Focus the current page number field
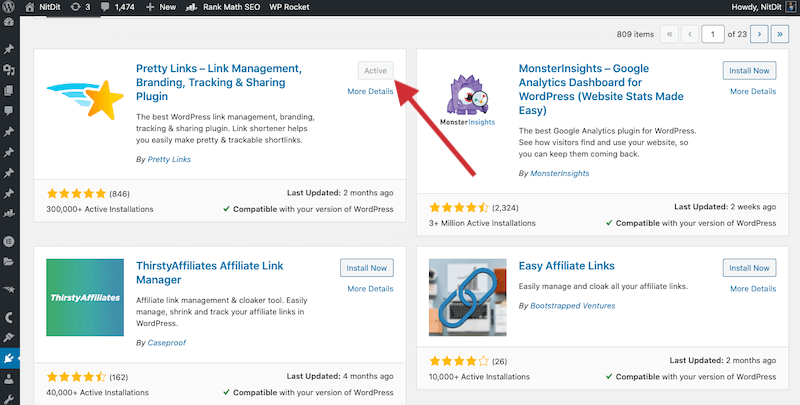The width and height of the screenshot is (800, 405). click(x=713, y=34)
